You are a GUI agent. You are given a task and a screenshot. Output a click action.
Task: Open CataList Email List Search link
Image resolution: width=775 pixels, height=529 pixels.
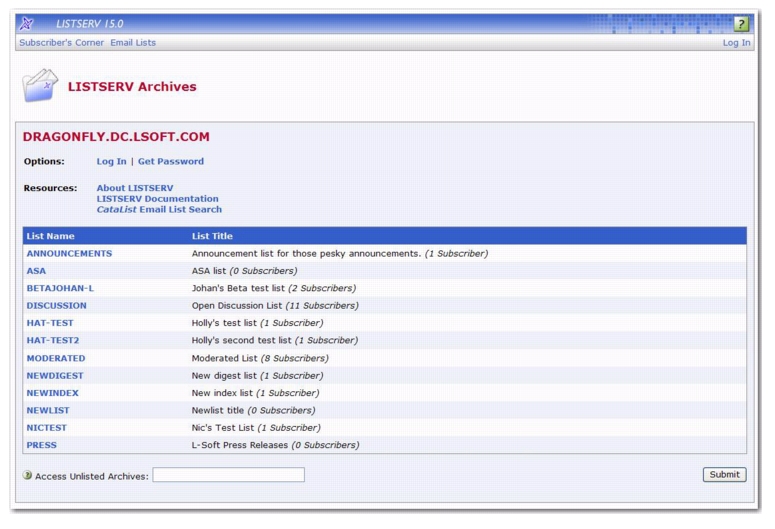[x=159, y=210]
